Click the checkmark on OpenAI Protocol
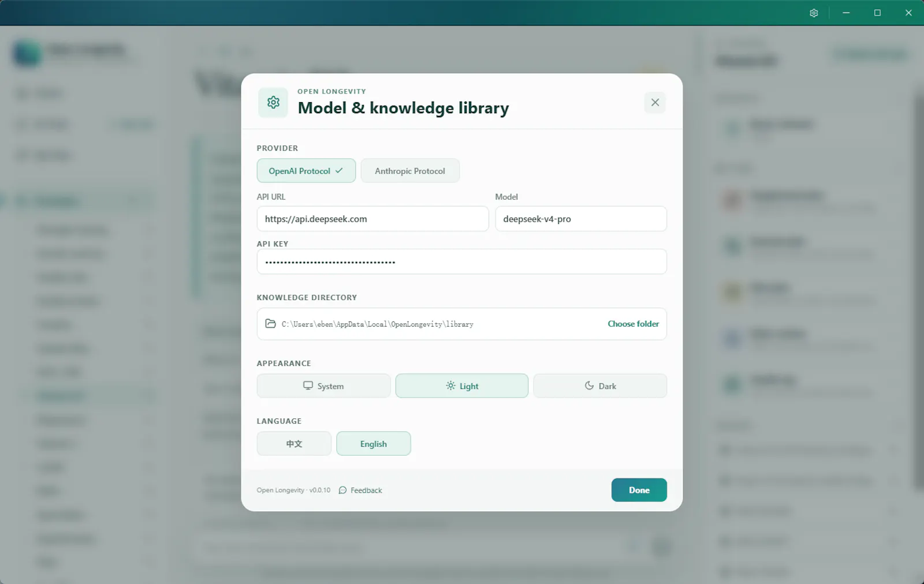This screenshot has width=924, height=584. click(339, 171)
